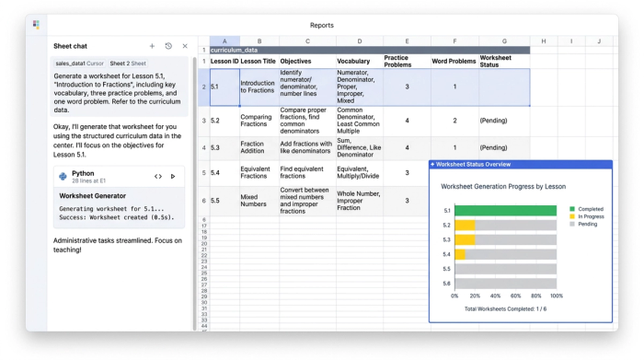Select column F header

coord(454,41)
